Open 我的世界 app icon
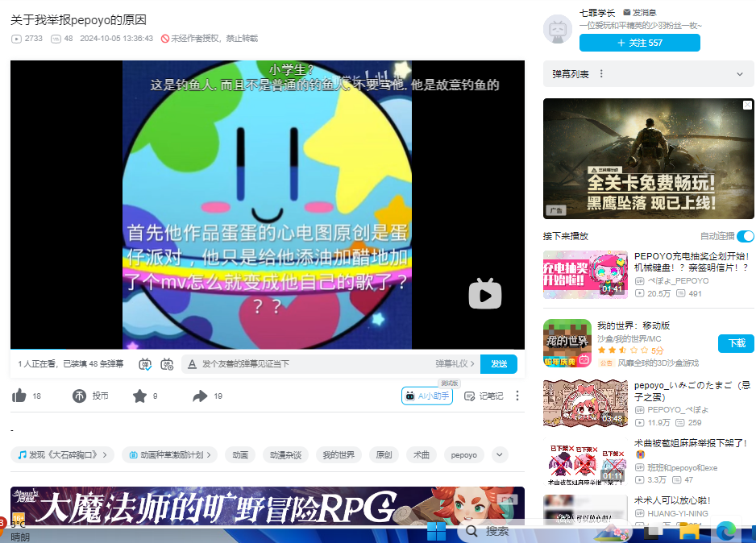The width and height of the screenshot is (756, 543). [567, 343]
